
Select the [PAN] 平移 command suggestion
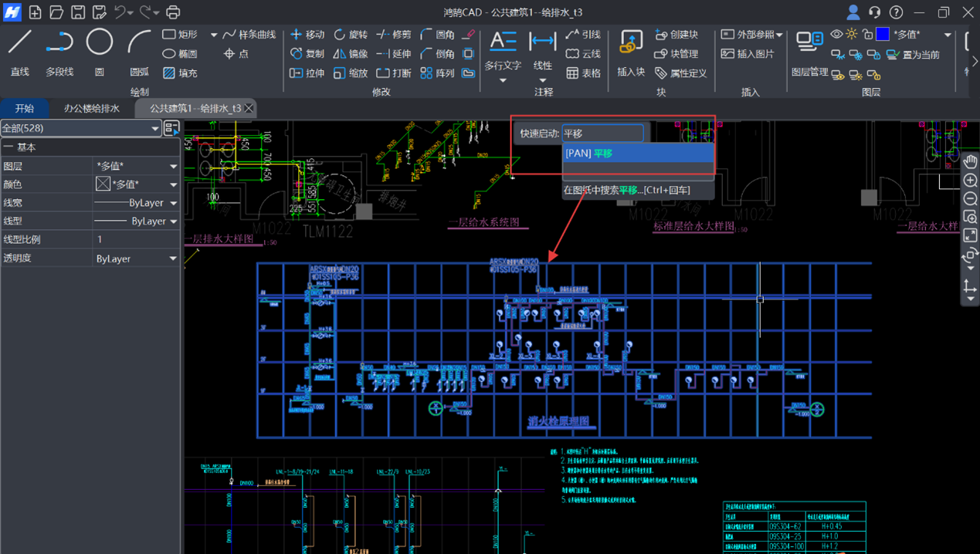638,154
